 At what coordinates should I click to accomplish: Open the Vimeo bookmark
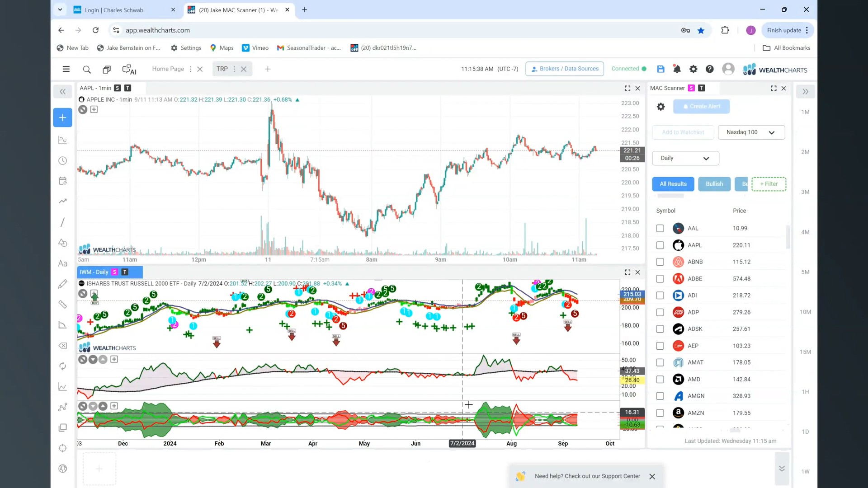(x=255, y=48)
